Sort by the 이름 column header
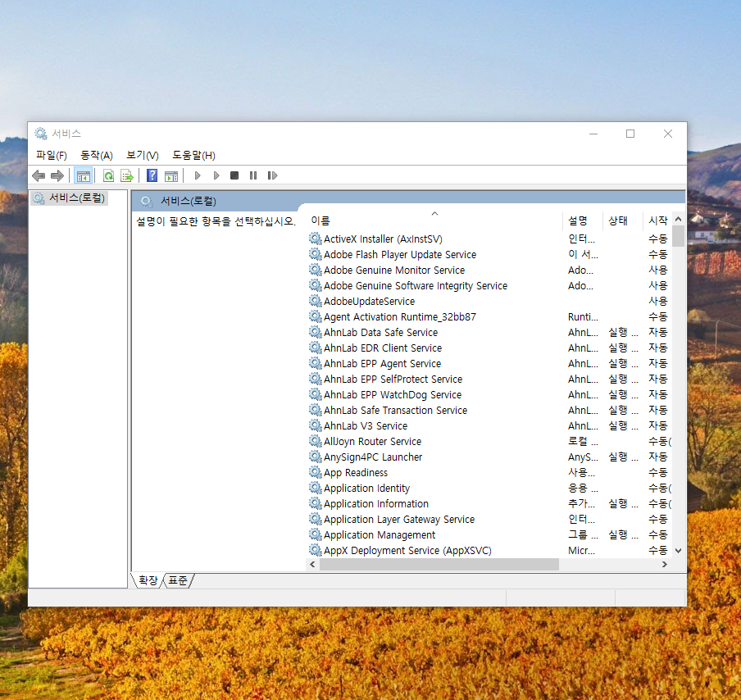Screen dimensions: 741x700 [434, 220]
